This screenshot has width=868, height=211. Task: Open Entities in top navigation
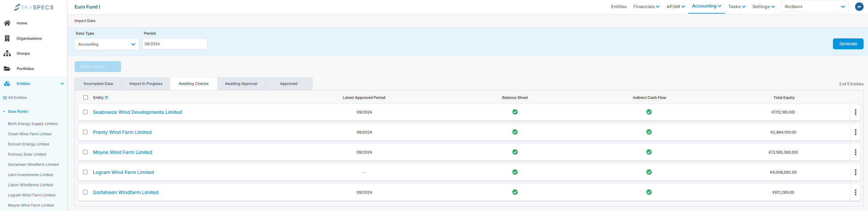click(x=619, y=6)
